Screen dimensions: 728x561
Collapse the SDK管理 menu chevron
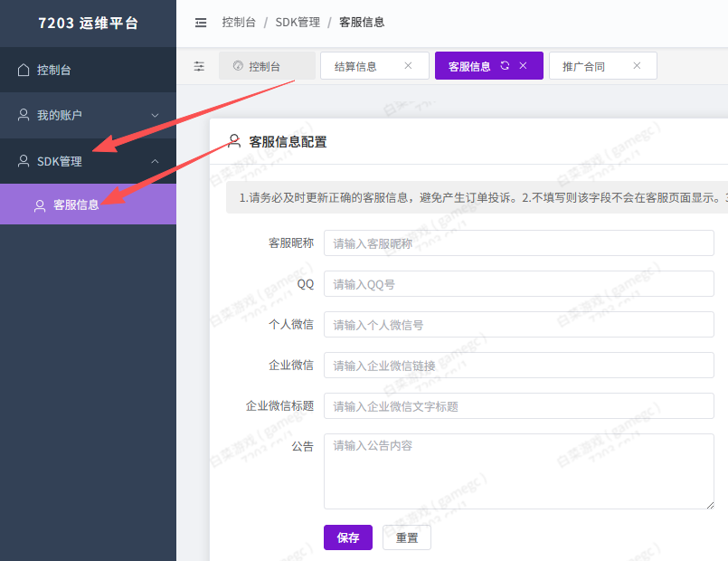[x=155, y=161]
